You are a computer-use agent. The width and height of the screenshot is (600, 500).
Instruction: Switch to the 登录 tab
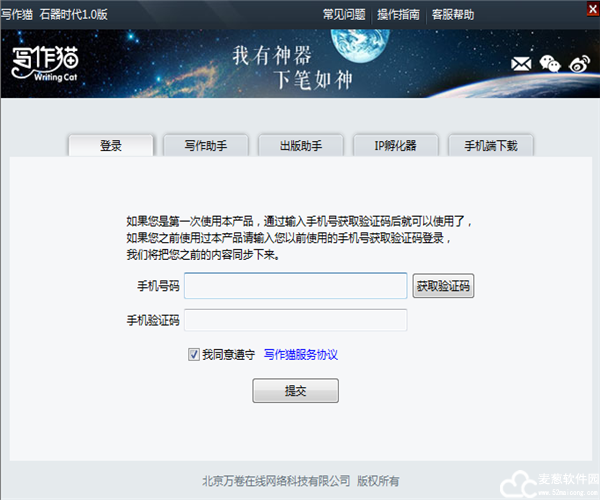(111, 145)
